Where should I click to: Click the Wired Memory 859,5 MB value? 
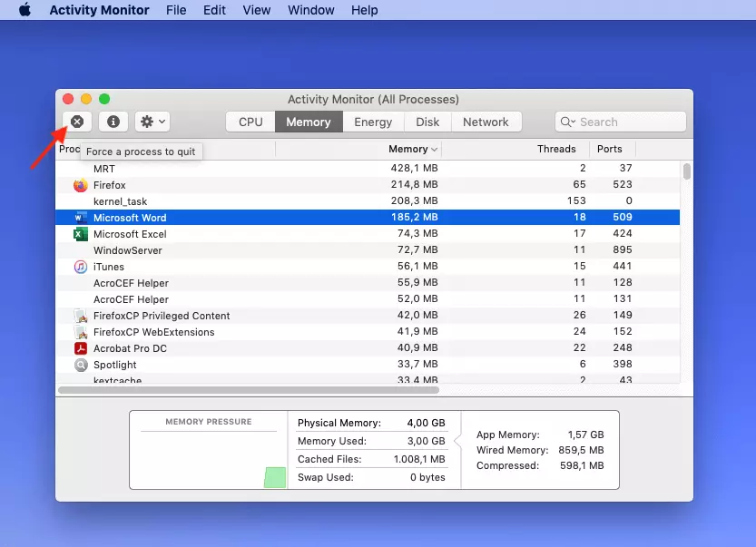coord(581,450)
